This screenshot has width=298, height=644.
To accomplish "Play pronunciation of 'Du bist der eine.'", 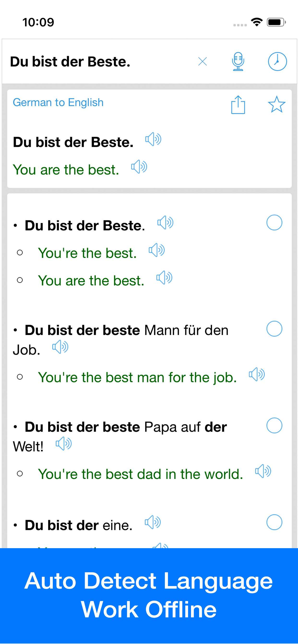I will pos(153,522).
